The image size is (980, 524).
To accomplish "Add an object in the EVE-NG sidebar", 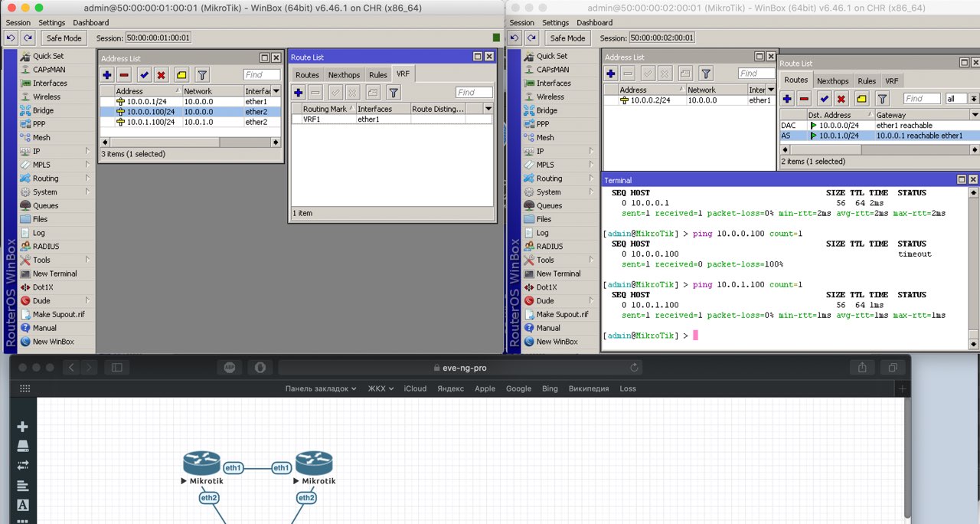I will [22, 427].
